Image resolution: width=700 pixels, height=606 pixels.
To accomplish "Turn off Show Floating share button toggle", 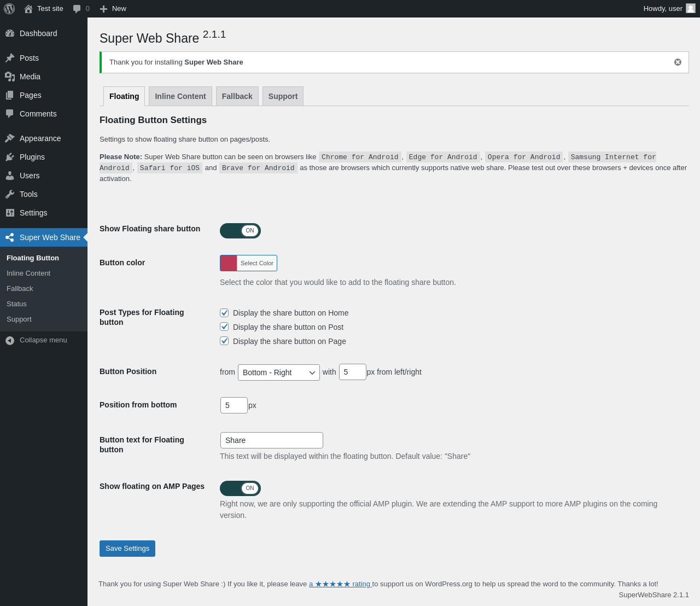I will [x=240, y=231].
